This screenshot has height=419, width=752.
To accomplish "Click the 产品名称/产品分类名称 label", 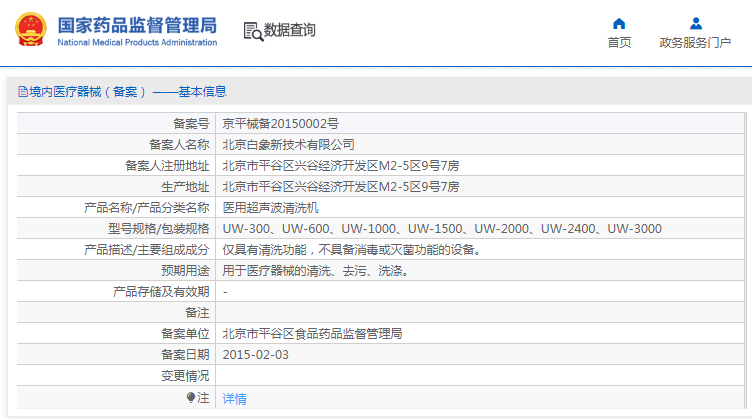I will (147, 208).
